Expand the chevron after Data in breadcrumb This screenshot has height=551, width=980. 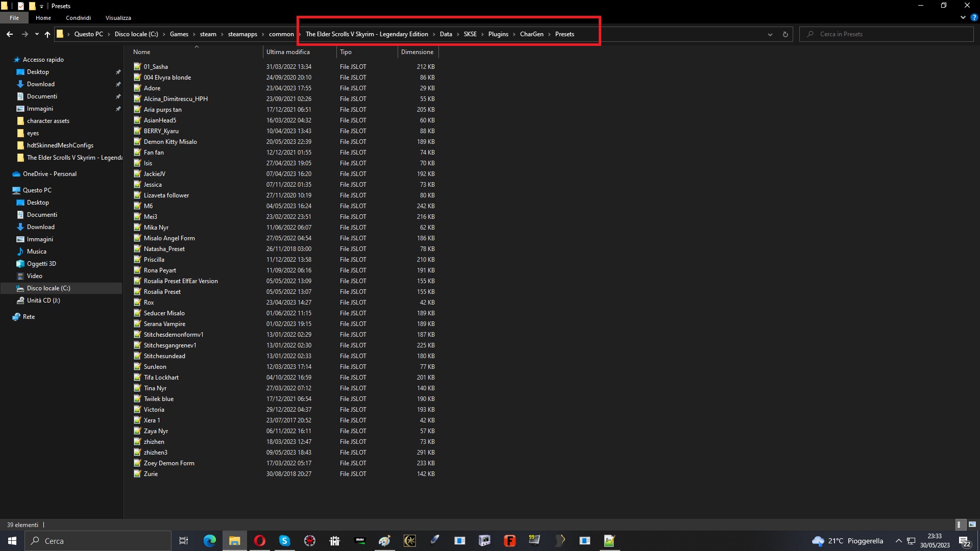pyautogui.click(x=458, y=34)
